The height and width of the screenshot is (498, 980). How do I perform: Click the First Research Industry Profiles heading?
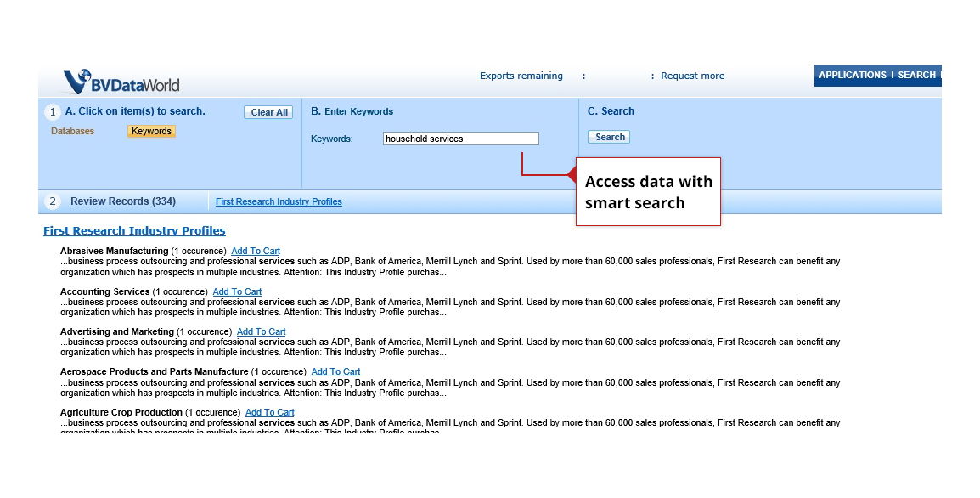(134, 231)
